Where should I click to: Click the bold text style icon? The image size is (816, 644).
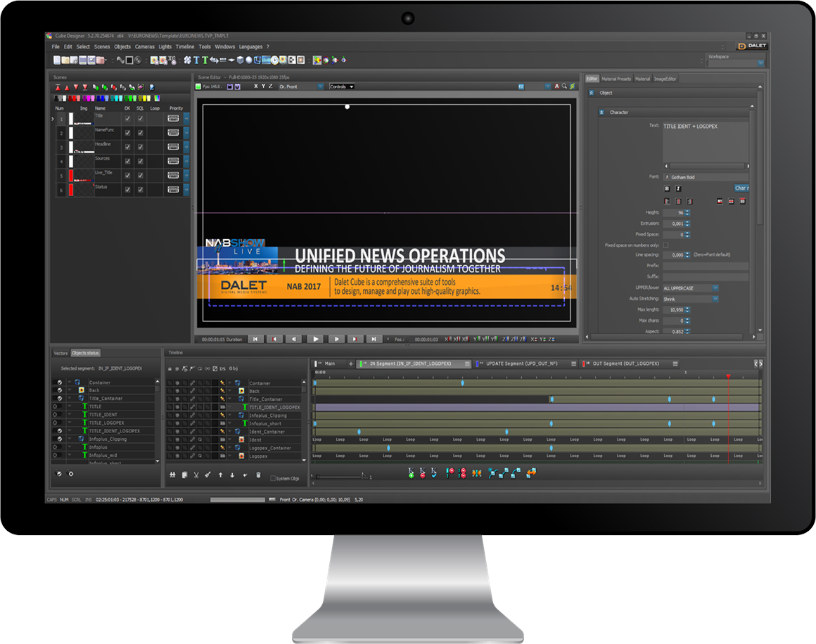coord(667,188)
